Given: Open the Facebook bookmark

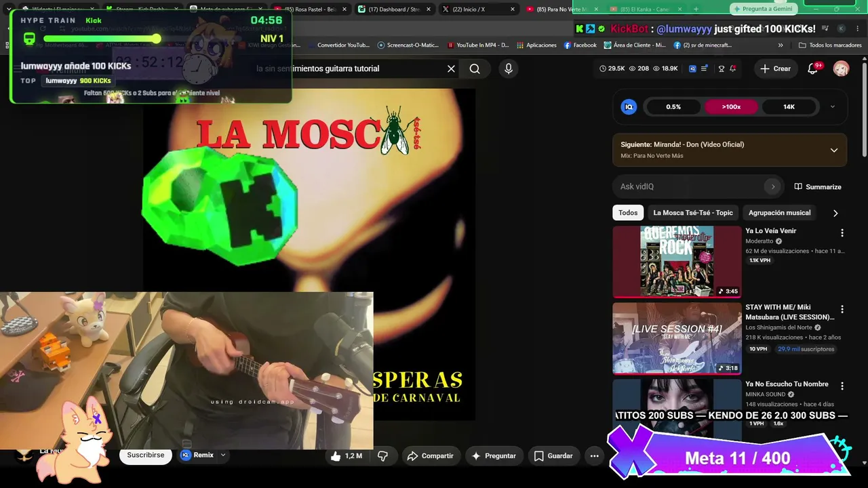Looking at the screenshot, I should [x=580, y=45].
